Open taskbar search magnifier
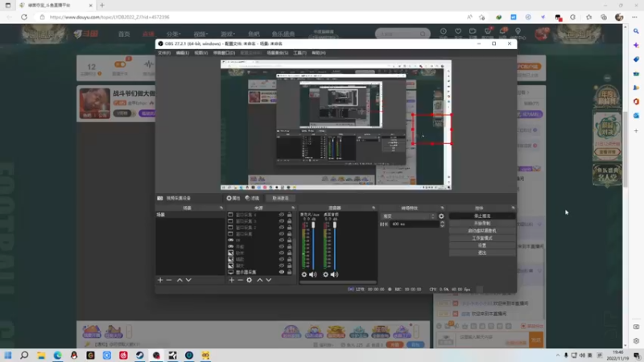The image size is (644, 362). [x=24, y=355]
